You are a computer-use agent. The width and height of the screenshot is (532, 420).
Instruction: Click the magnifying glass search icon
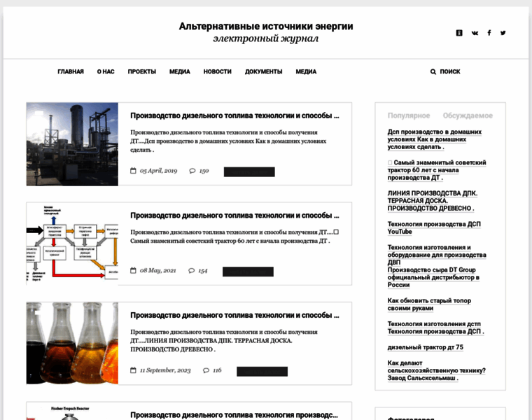(x=433, y=71)
